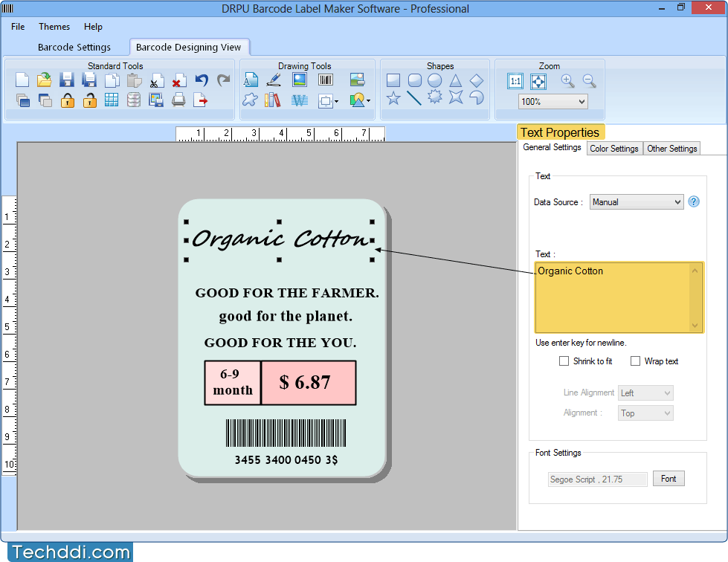The width and height of the screenshot is (728, 562).
Task: Click the open padlock Unlock icon
Action: pos(90,100)
